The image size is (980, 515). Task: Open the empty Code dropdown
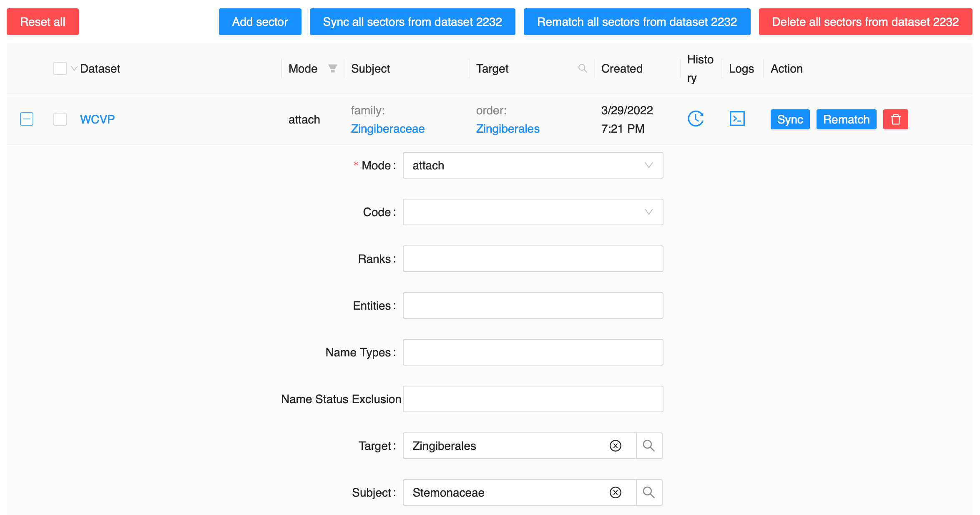pyautogui.click(x=533, y=212)
